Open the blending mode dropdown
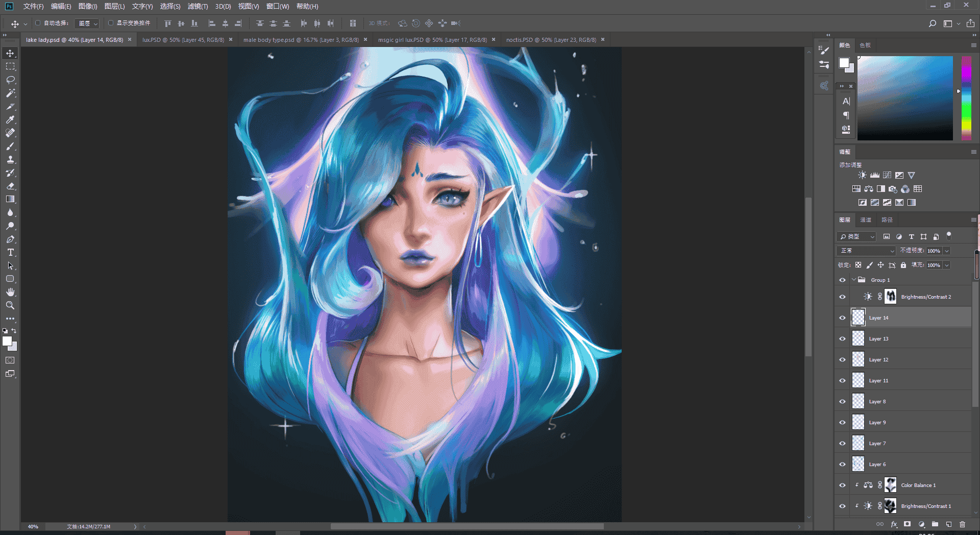Screen dimensions: 980x535 click(x=866, y=251)
